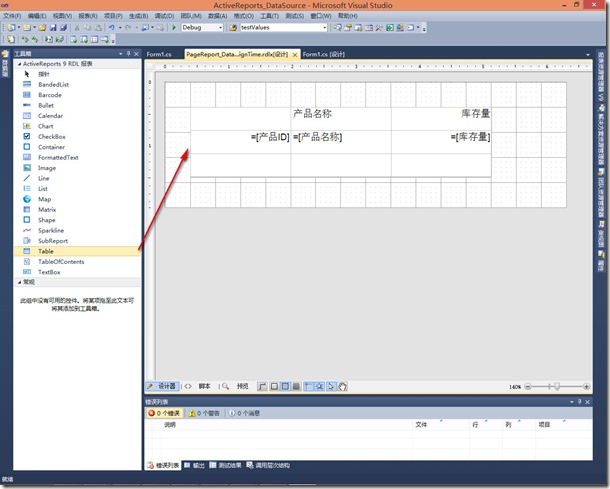The height and width of the screenshot is (489, 610).
Task: Click the Save All icon in the toolbar
Action: (63, 28)
